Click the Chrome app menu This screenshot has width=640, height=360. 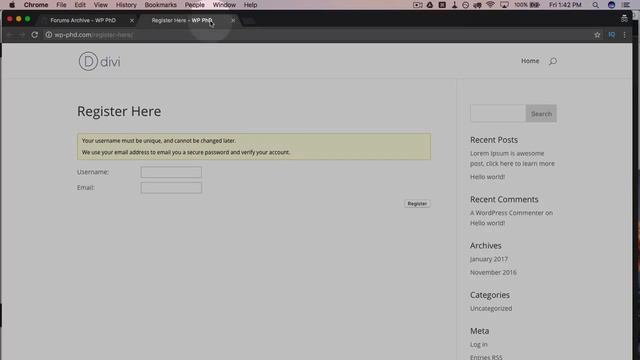(x=36, y=5)
